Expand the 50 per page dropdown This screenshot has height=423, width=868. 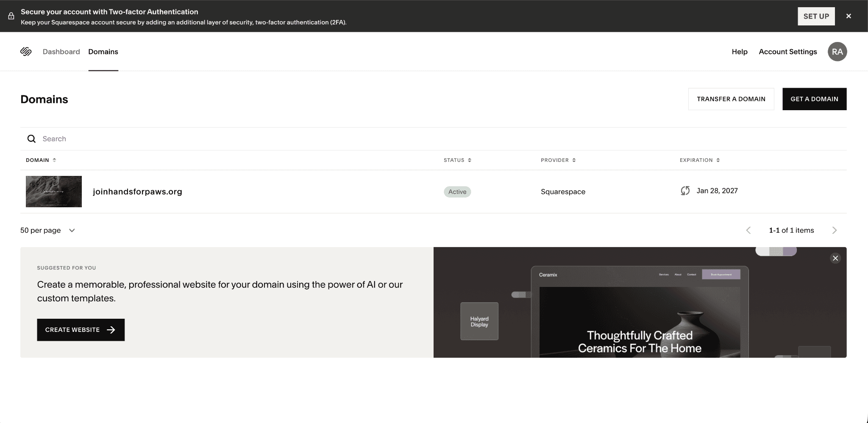click(x=47, y=230)
